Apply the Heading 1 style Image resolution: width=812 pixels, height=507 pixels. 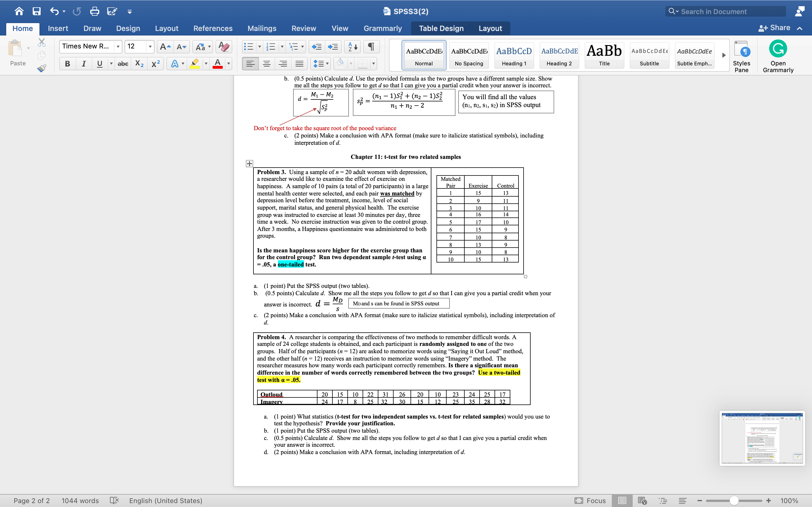pos(514,55)
